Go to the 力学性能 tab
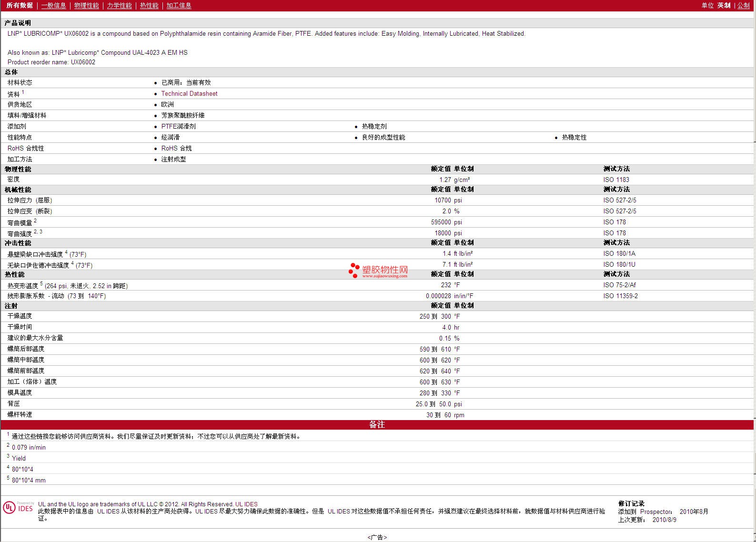Screen dimensions: 756x542 click(119, 5)
